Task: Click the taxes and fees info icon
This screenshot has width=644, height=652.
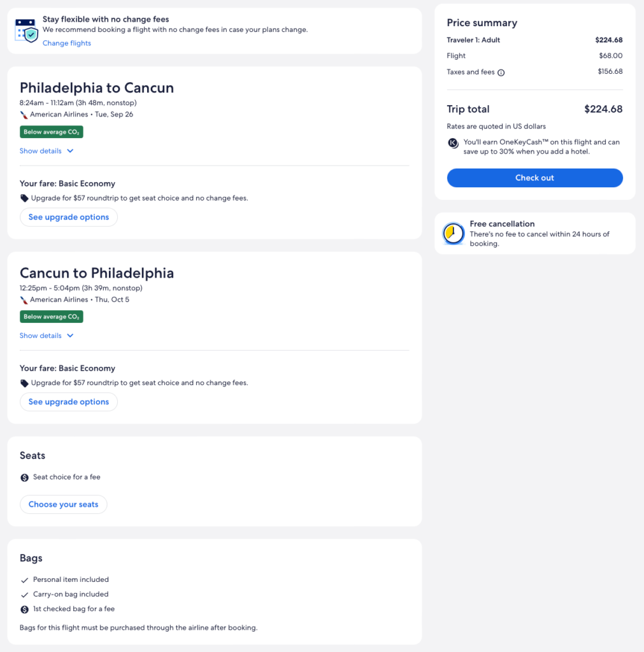Action: click(x=501, y=73)
